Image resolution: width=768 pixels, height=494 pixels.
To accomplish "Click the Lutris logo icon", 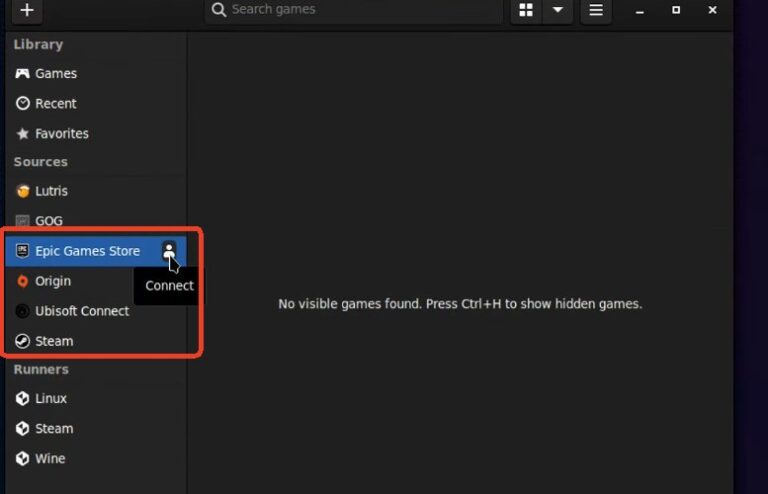I will 23,190.
